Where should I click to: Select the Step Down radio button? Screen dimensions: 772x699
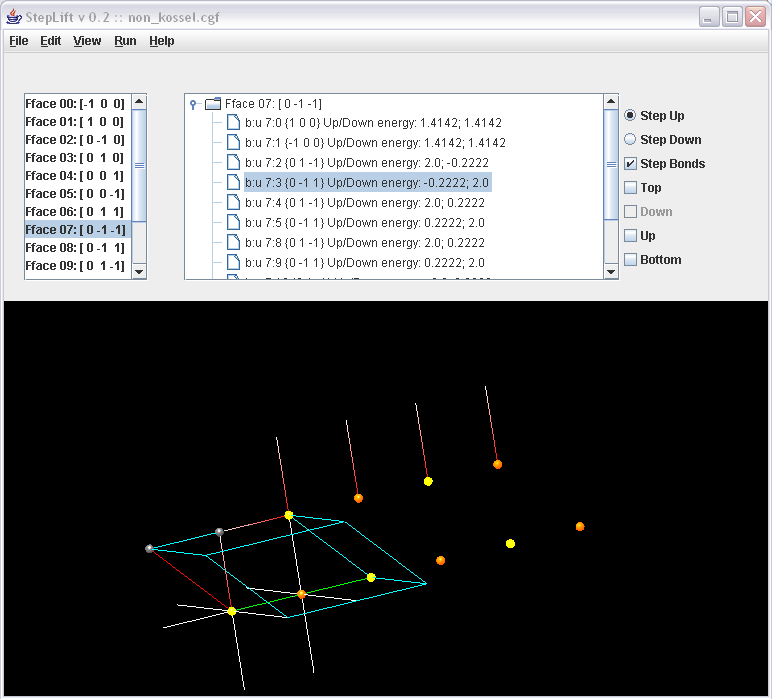630,140
